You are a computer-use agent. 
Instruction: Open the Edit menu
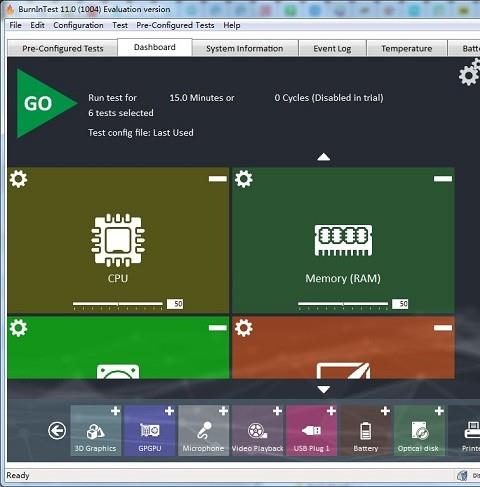click(37, 25)
